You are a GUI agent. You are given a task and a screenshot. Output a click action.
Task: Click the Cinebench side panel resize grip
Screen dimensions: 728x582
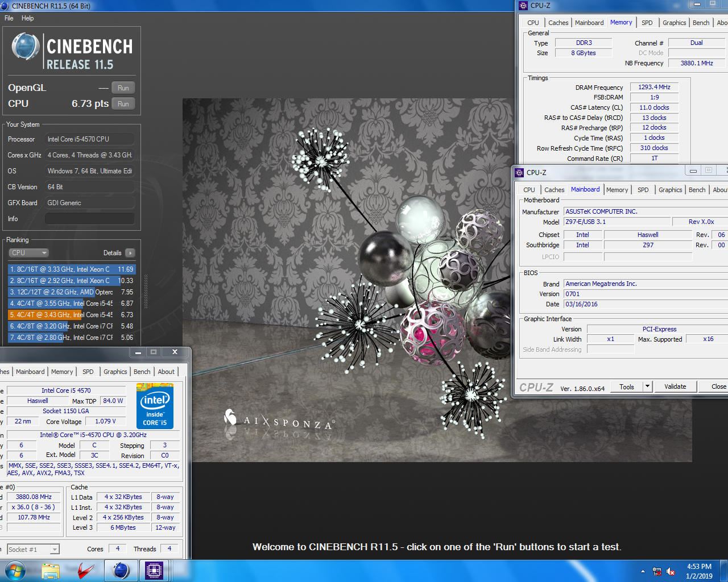tap(146, 292)
